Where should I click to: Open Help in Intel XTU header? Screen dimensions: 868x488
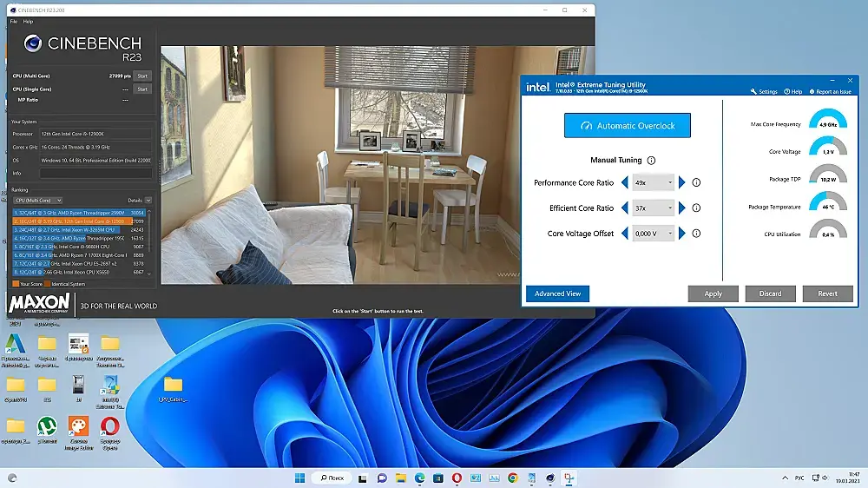pos(792,91)
